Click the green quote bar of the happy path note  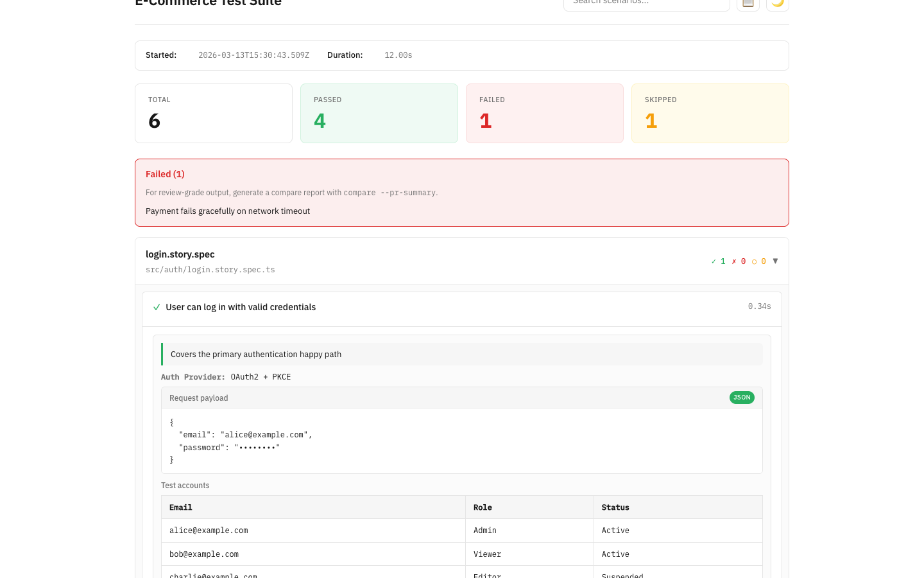tap(162, 354)
